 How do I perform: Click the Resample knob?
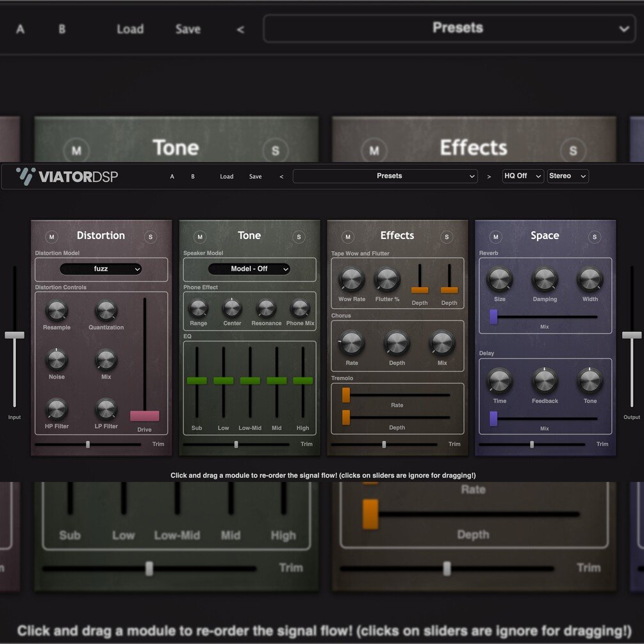pos(56,311)
